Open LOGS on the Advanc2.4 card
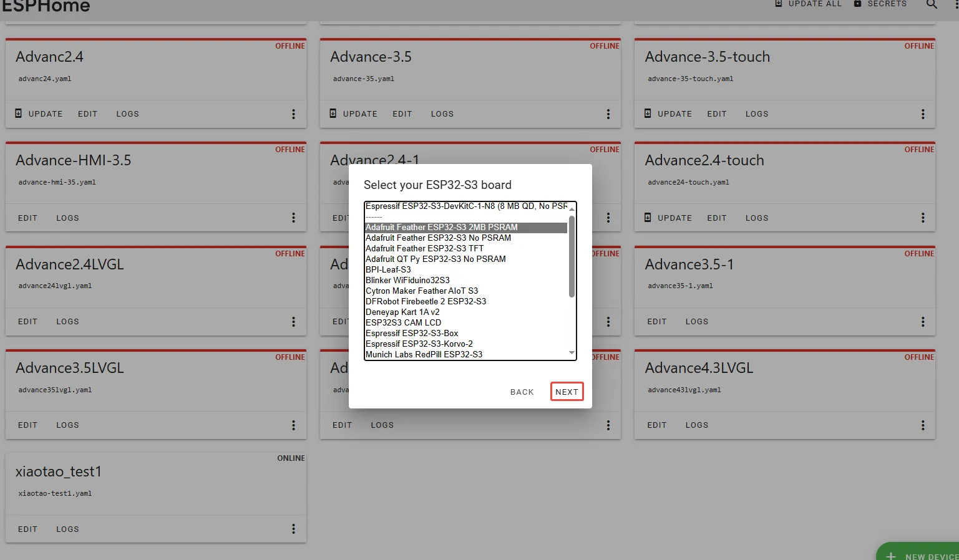The image size is (959, 560). [128, 114]
